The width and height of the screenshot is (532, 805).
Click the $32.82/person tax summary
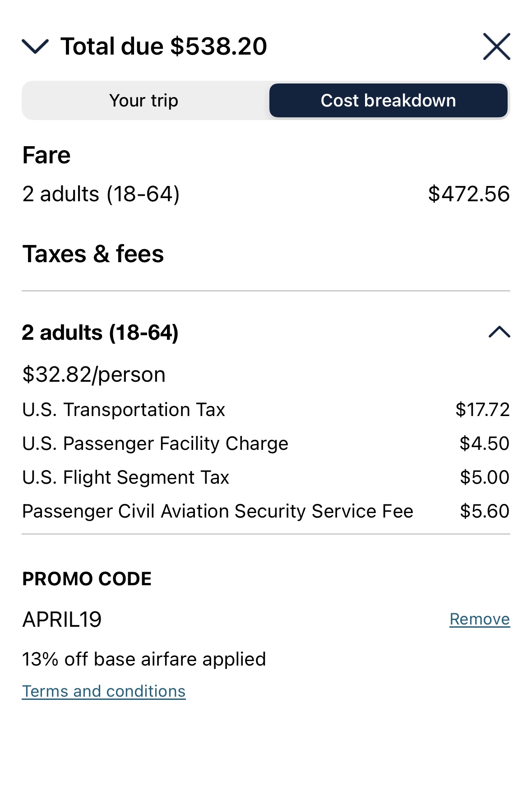[x=94, y=375]
